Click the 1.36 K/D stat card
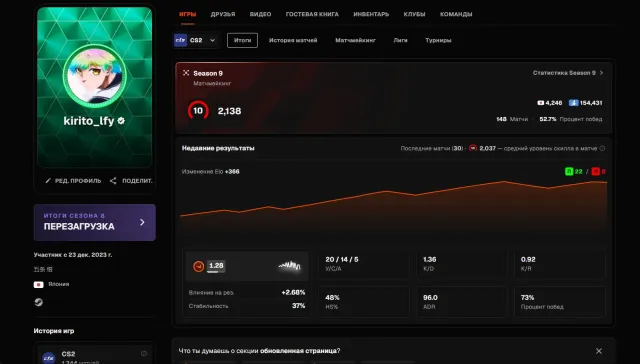This screenshot has height=364, width=640. pos(462,264)
